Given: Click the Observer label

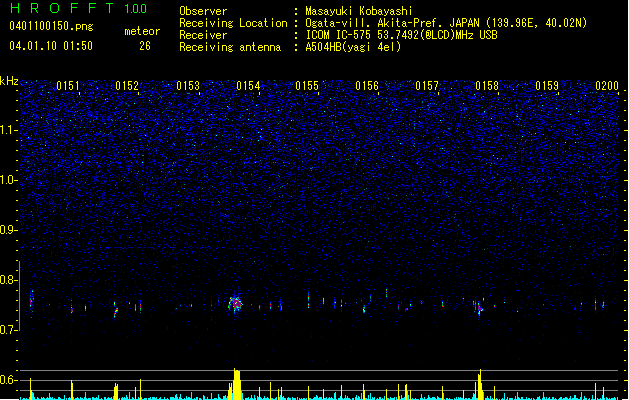Looking at the screenshot, I should coord(203,11).
